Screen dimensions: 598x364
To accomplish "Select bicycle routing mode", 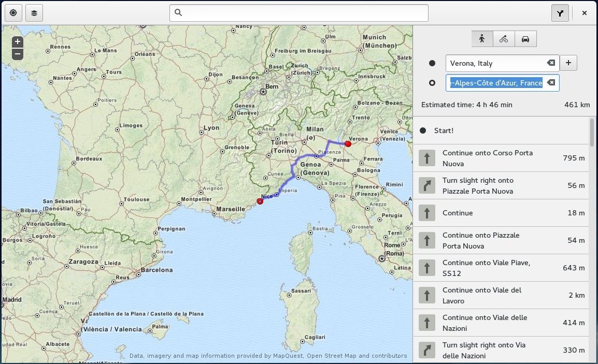I will click(504, 39).
